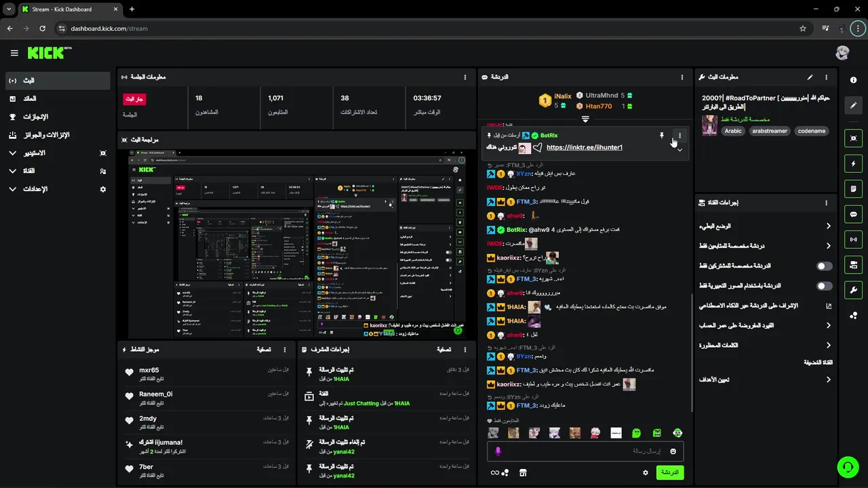Toggle the lightning activity widget in the right toolbar
Image resolution: width=868 pixels, height=488 pixels.
[853, 163]
